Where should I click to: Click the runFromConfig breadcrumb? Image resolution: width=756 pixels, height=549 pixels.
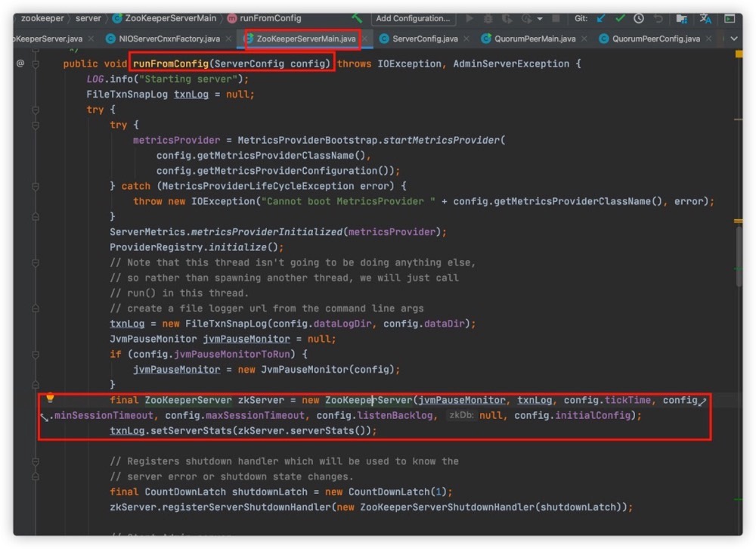coord(264,18)
